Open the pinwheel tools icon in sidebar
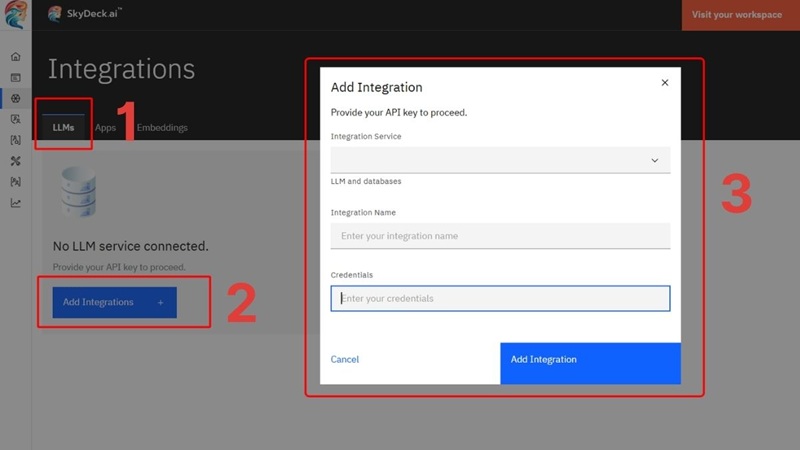This screenshot has width=800, height=450. [15, 161]
